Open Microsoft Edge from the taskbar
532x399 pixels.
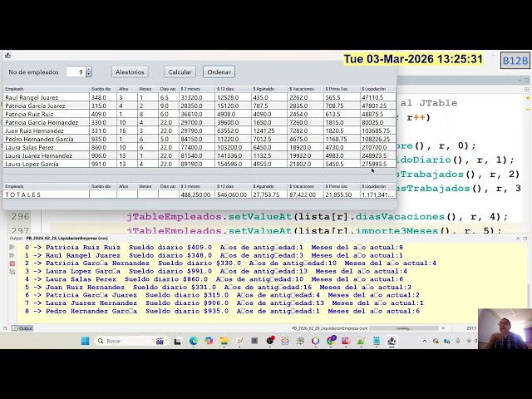pyautogui.click(x=194, y=341)
